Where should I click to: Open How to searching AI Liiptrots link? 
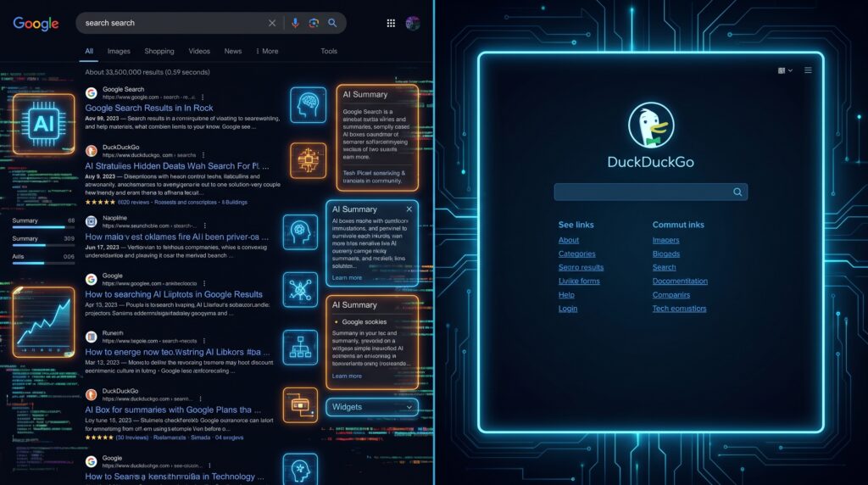coord(174,294)
